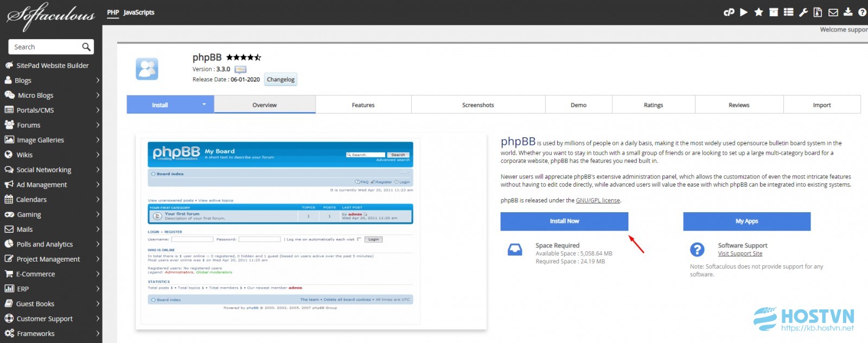
Task: Click the Search input field
Action: pos(46,47)
